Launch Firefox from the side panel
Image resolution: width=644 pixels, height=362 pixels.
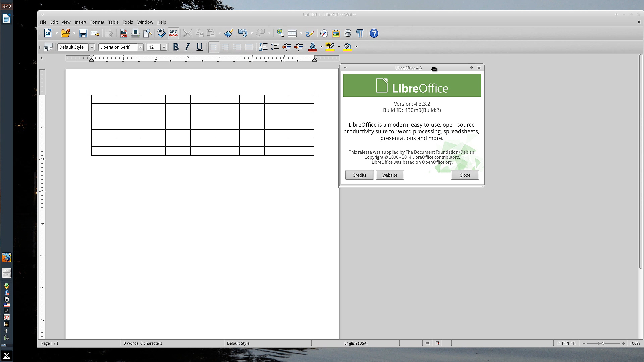pos(7,257)
